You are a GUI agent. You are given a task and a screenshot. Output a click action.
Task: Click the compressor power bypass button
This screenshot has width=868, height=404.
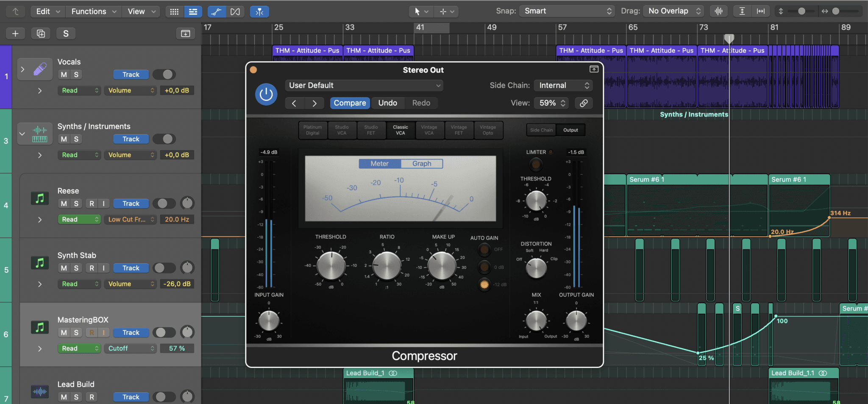click(266, 94)
